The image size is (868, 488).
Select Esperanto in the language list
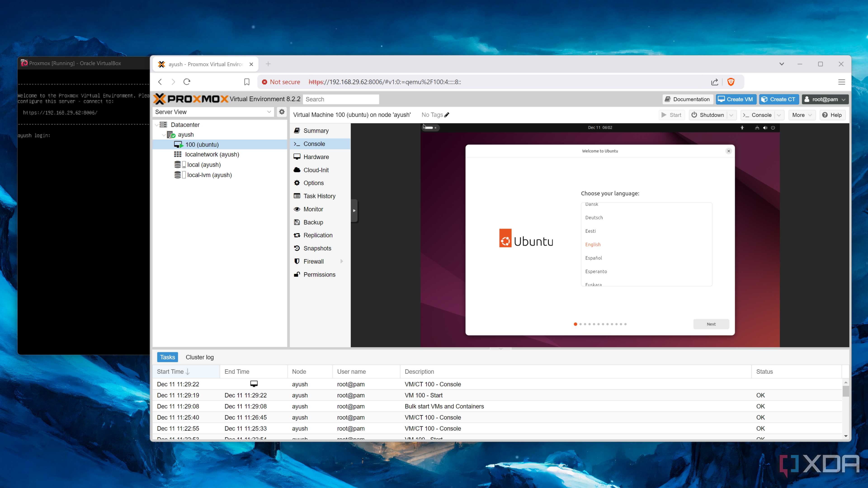pos(596,271)
